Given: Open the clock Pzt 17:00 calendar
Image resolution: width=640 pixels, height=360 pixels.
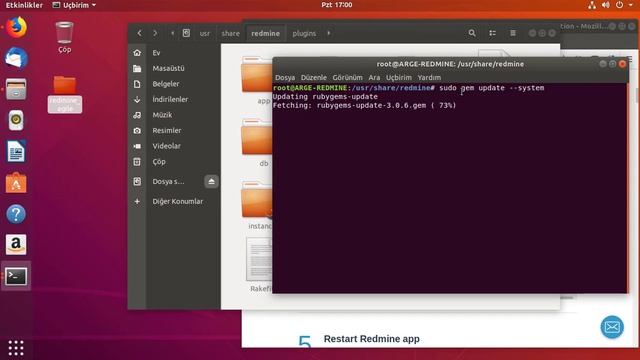Looking at the screenshot, I should click(x=336, y=5).
